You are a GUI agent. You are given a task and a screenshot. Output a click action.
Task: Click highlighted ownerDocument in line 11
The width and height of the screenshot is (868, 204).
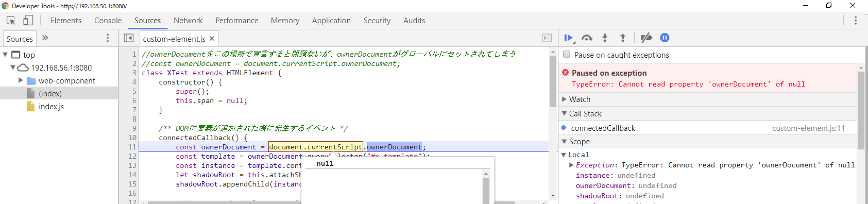394,147
